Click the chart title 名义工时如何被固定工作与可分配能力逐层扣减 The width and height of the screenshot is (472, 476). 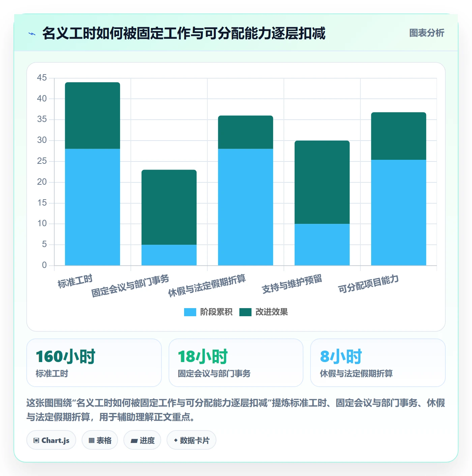[x=184, y=33]
